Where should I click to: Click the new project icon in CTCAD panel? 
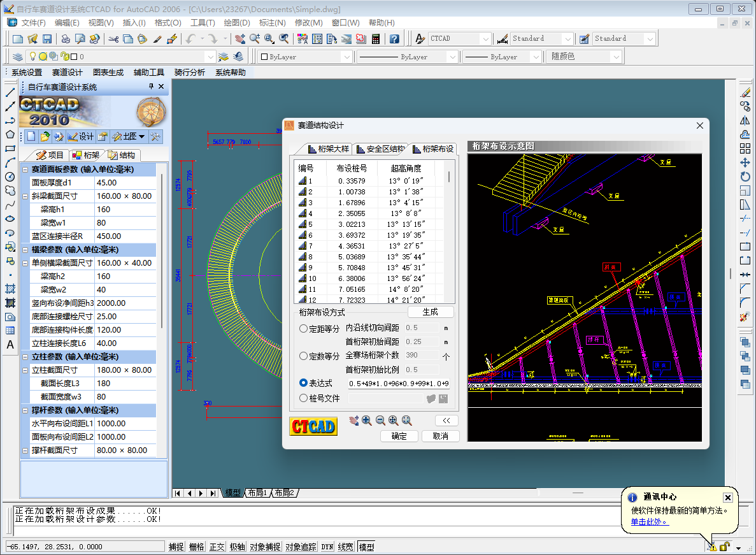pos(31,136)
